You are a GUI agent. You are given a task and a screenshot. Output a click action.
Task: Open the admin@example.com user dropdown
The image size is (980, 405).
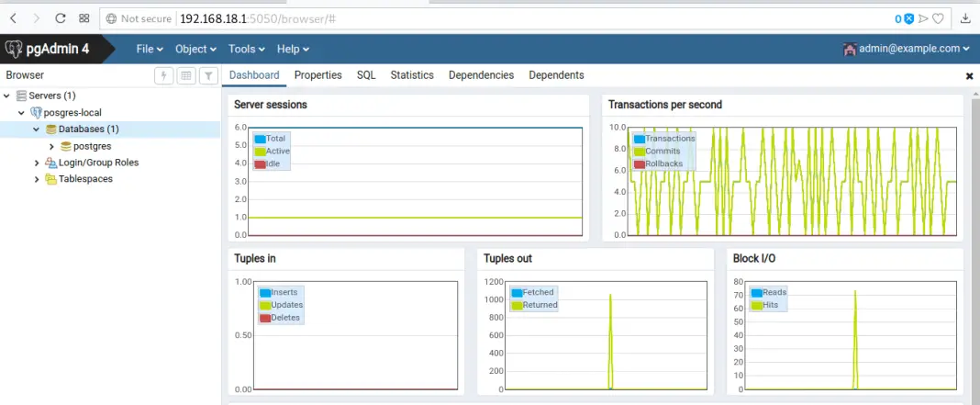pos(907,49)
